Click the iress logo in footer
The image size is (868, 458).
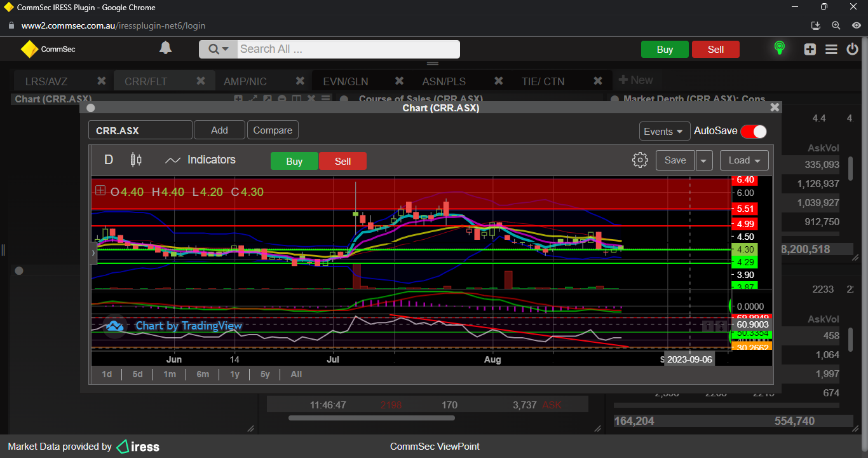click(x=138, y=447)
